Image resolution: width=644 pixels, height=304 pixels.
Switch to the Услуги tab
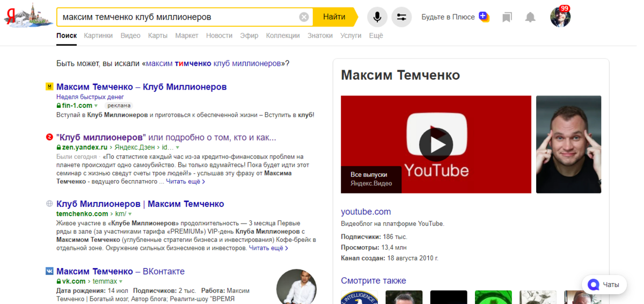tap(351, 35)
